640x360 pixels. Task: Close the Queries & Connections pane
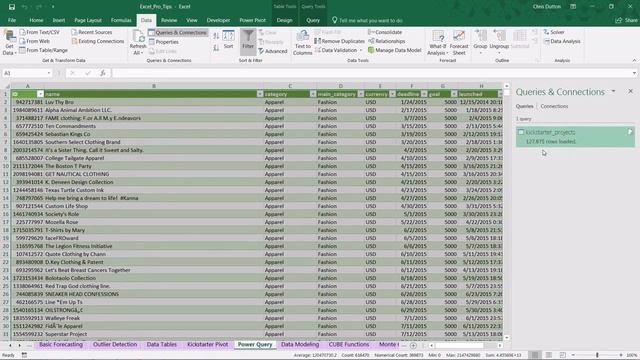630,91
